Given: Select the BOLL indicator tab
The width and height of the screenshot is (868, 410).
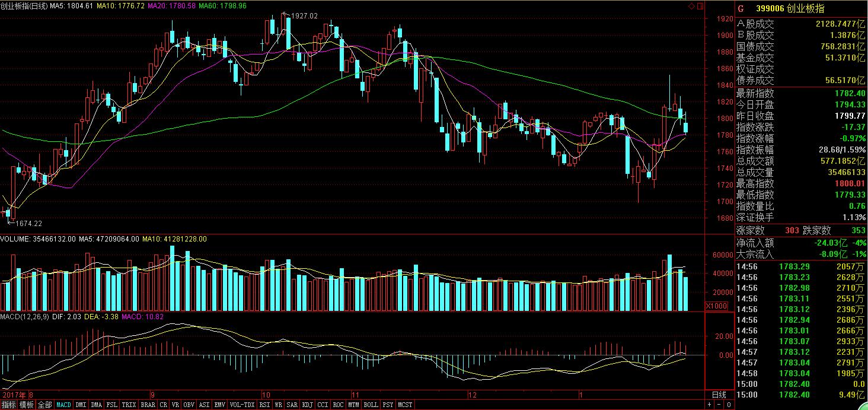Looking at the screenshot, I should (371, 405).
